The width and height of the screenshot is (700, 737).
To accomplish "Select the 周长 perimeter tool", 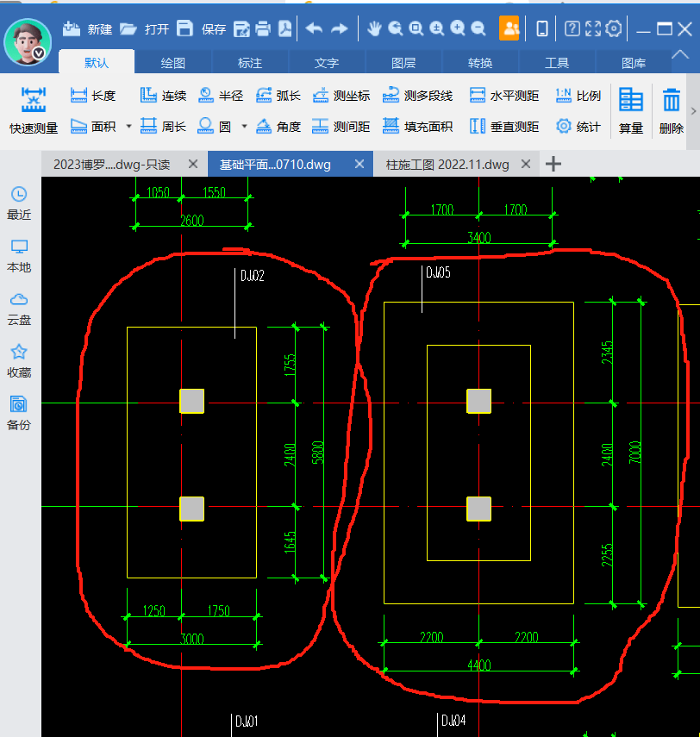I will click(163, 127).
